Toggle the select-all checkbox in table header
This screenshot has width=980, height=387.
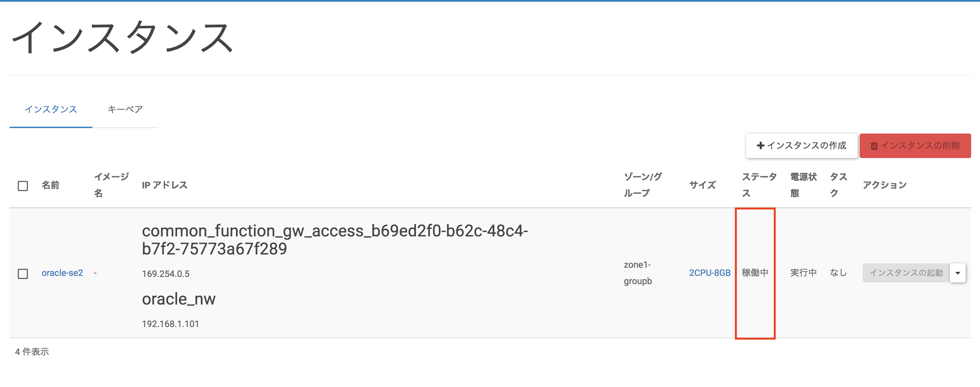pos(23,186)
